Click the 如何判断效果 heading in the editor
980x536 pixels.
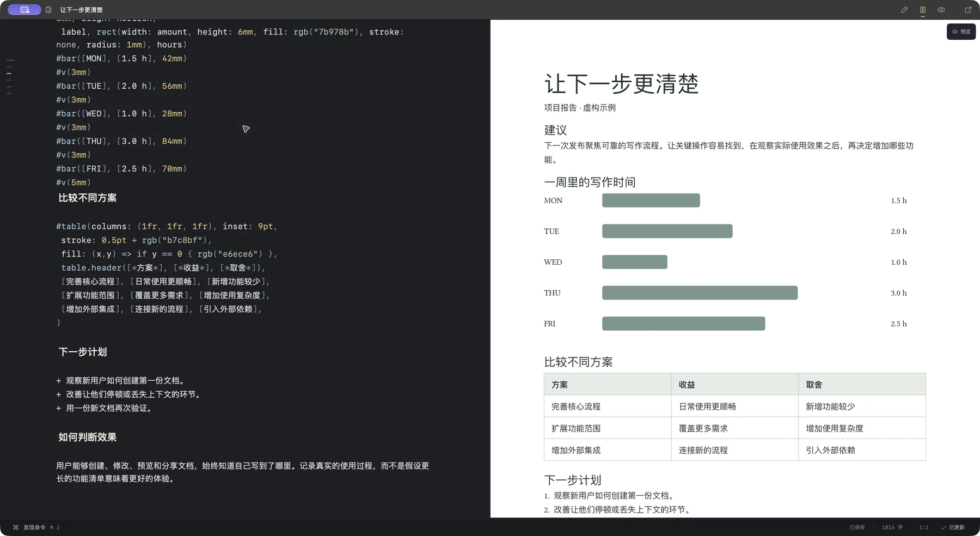[88, 437]
